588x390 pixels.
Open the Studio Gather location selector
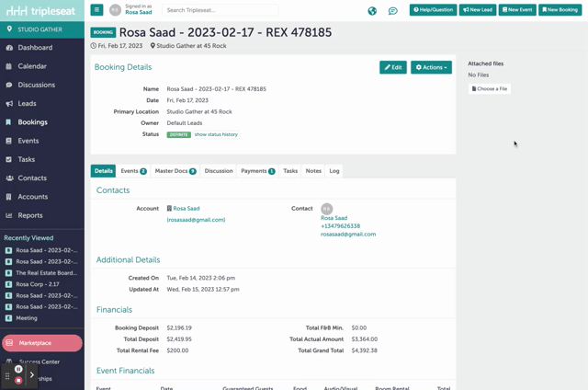(41, 29)
